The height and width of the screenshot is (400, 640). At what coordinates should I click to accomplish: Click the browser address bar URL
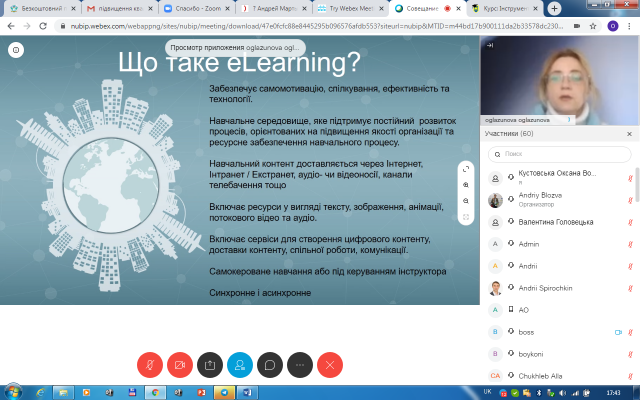pos(316,26)
